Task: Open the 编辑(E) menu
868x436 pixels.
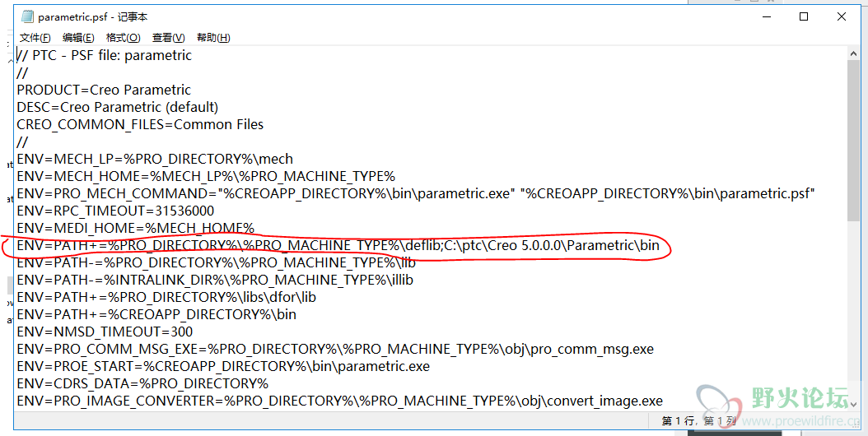Action: click(78, 38)
